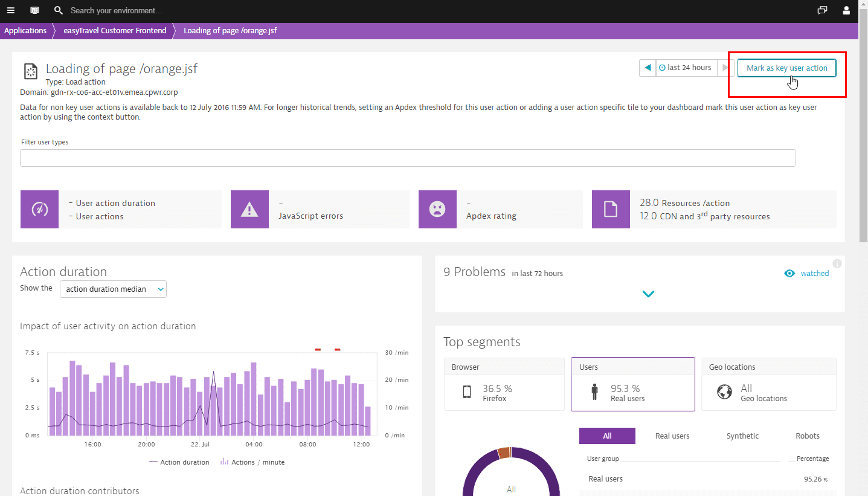Open the hamburger navigation menu
Viewport: 868px width, 496px height.
point(10,10)
